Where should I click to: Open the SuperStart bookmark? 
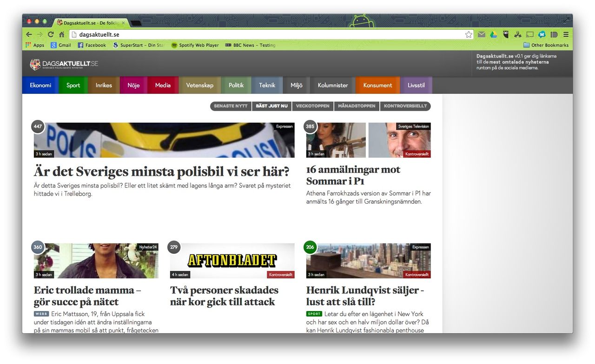tap(139, 45)
